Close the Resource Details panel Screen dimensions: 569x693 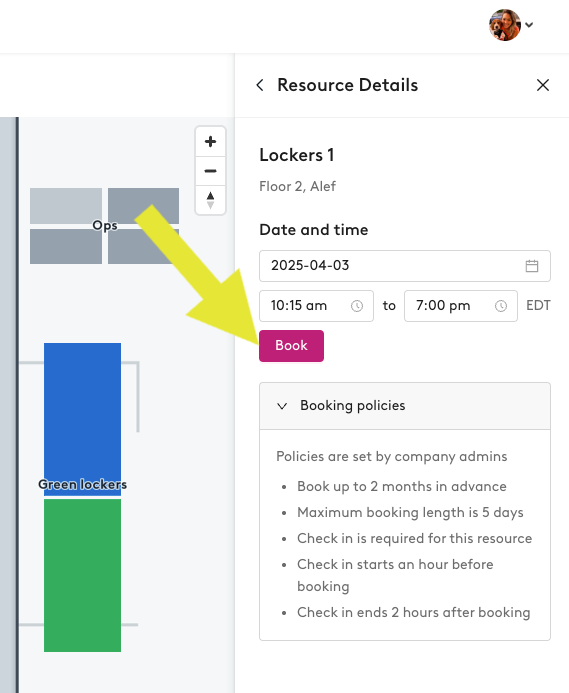543,85
